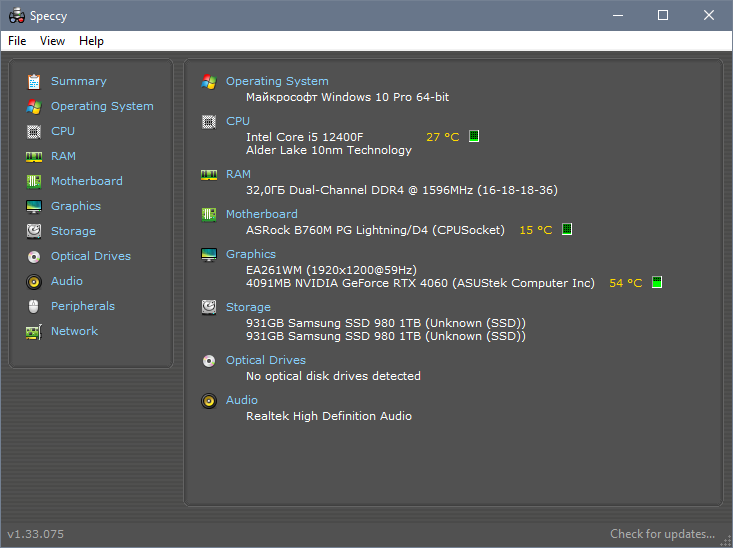Click the Intel Core i5 12400F text
The image size is (733, 548).
(304, 137)
